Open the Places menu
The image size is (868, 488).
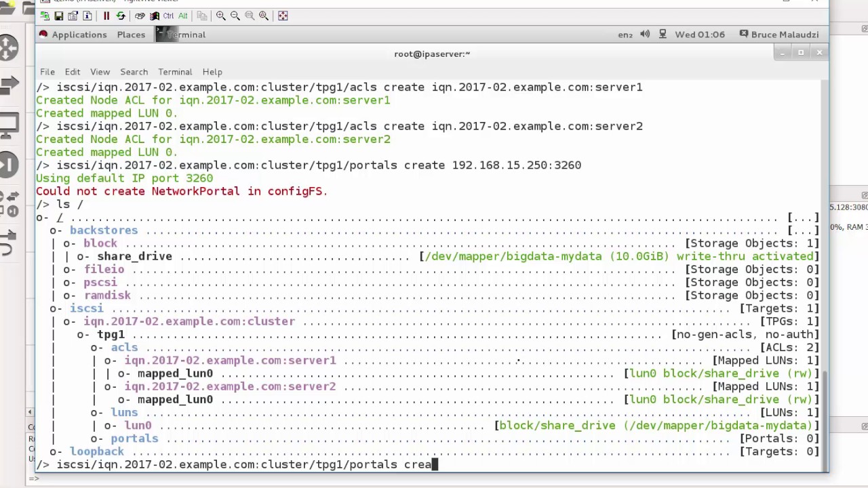[x=131, y=35]
